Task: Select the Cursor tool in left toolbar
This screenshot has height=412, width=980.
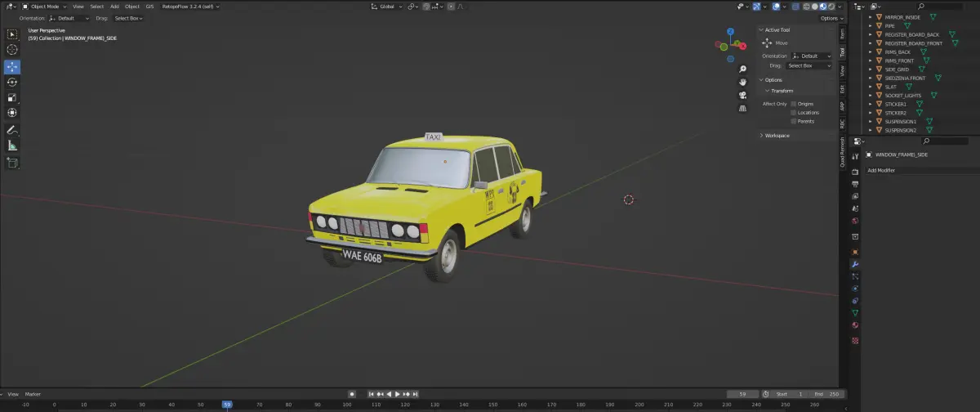Action: [12, 50]
